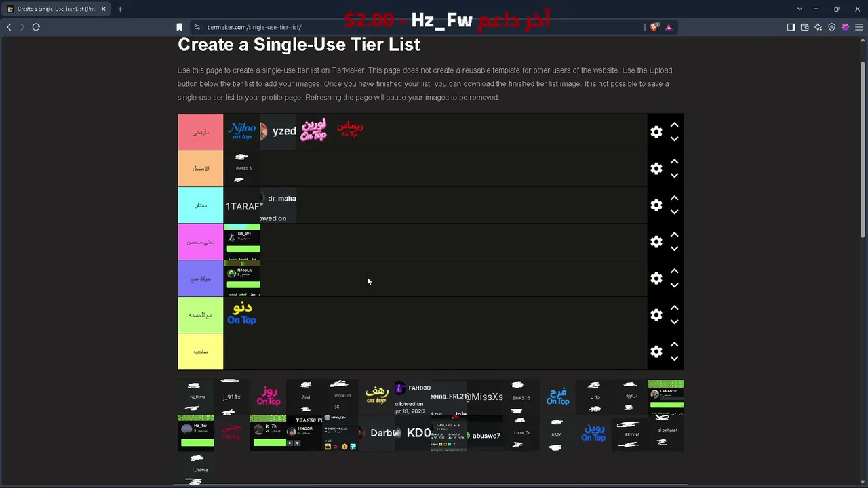Pick the Hz_fw image from the pool
This screenshot has width=868, height=488.
point(195,433)
